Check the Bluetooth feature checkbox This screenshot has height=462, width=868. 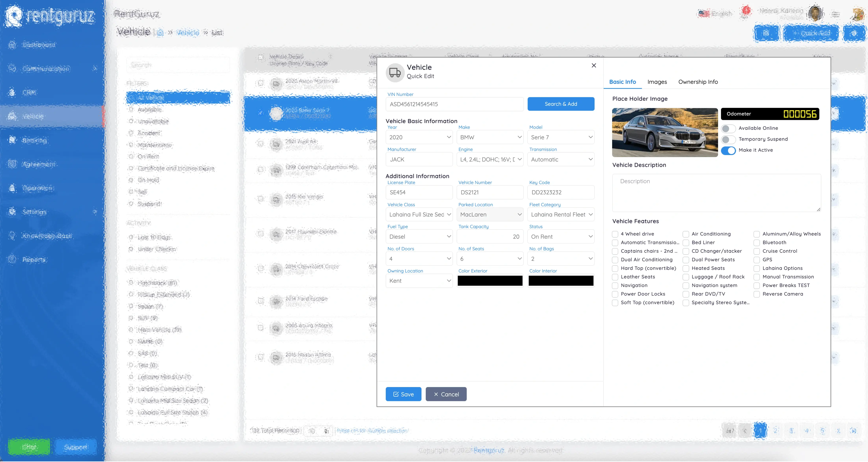(757, 243)
